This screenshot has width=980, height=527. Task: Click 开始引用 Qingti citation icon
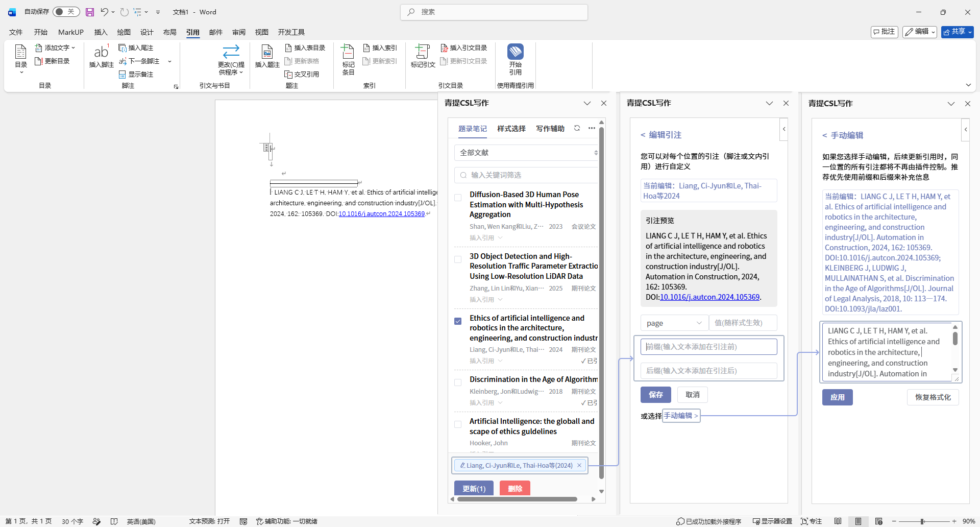[516, 59]
